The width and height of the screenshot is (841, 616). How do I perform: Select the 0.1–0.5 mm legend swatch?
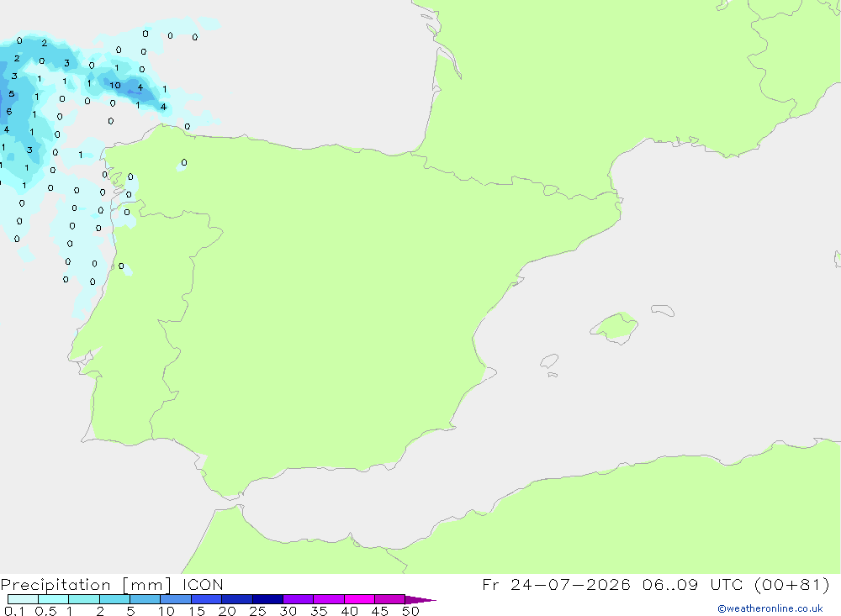click(x=23, y=599)
